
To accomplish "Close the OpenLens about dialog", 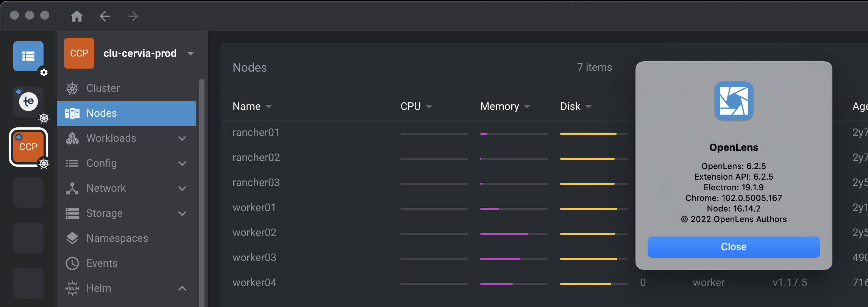I will [x=733, y=247].
